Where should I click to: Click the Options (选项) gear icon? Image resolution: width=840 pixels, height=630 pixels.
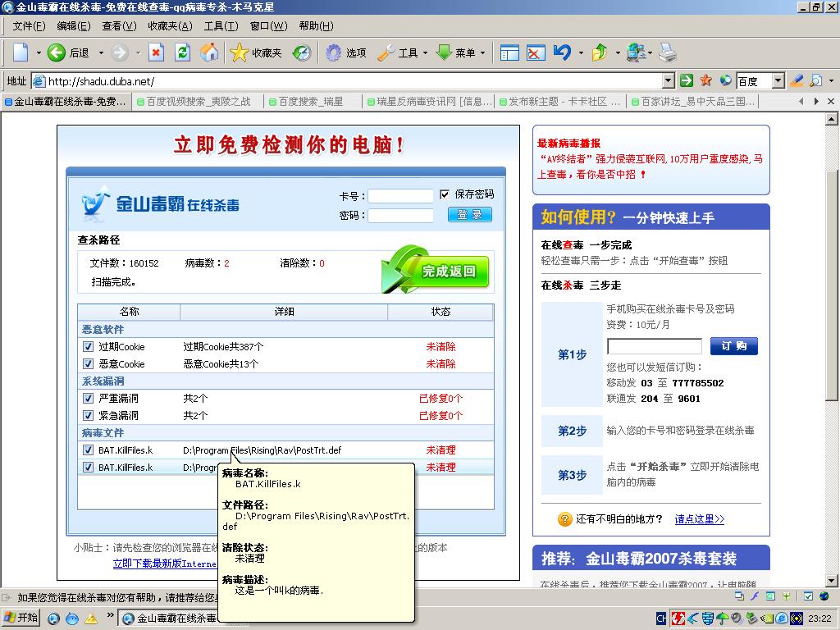pyautogui.click(x=333, y=53)
